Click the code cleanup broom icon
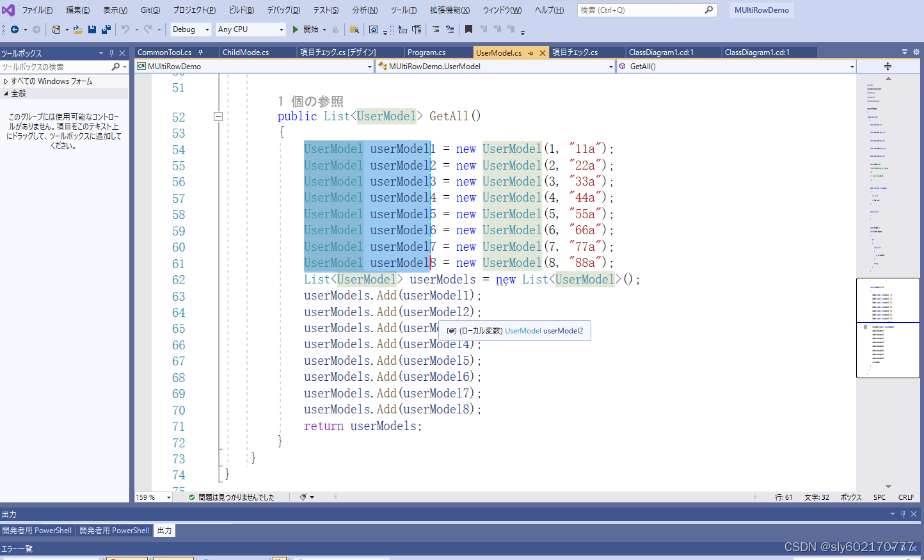 point(303,497)
